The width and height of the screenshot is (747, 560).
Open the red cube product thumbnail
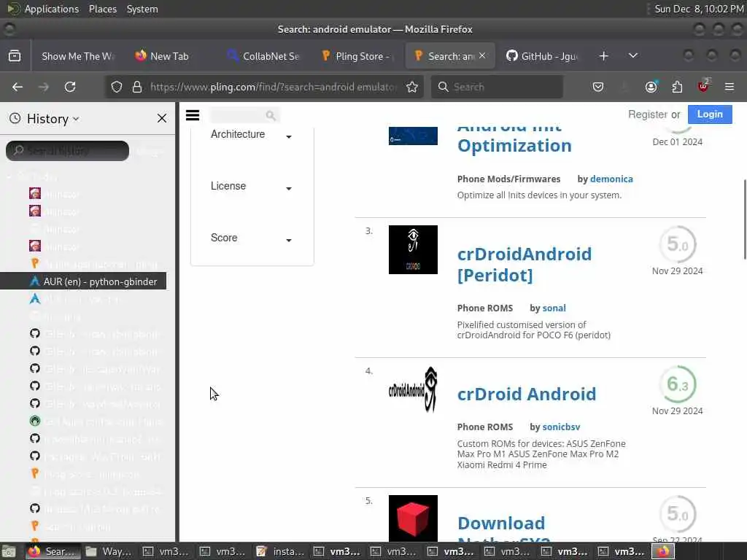coord(413,518)
